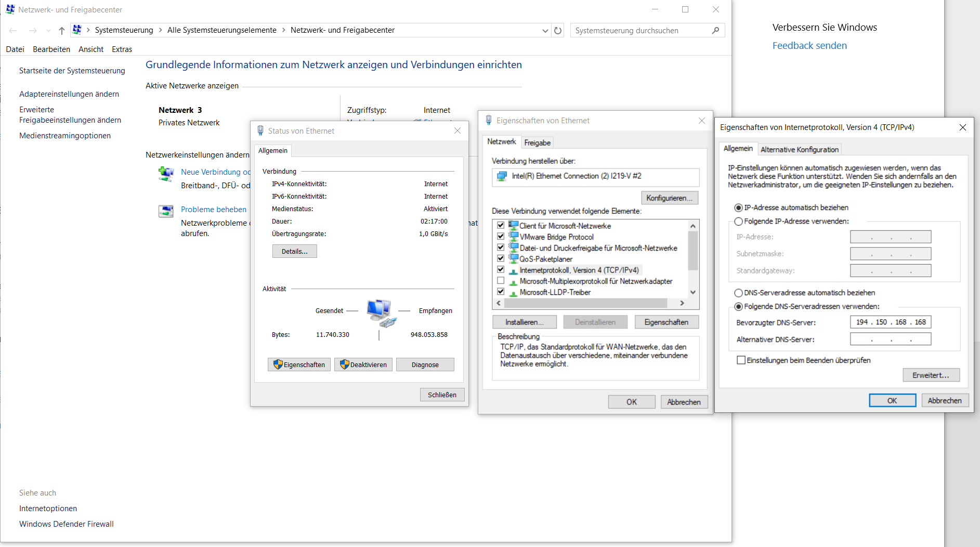Open the Datei menu
This screenshot has height=547, width=980.
pos(15,49)
